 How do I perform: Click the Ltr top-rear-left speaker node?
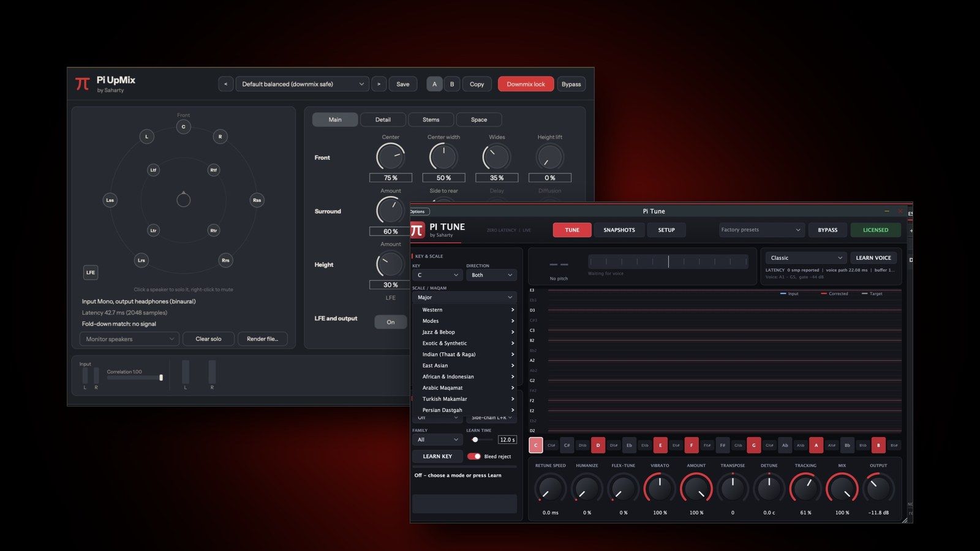pyautogui.click(x=153, y=230)
